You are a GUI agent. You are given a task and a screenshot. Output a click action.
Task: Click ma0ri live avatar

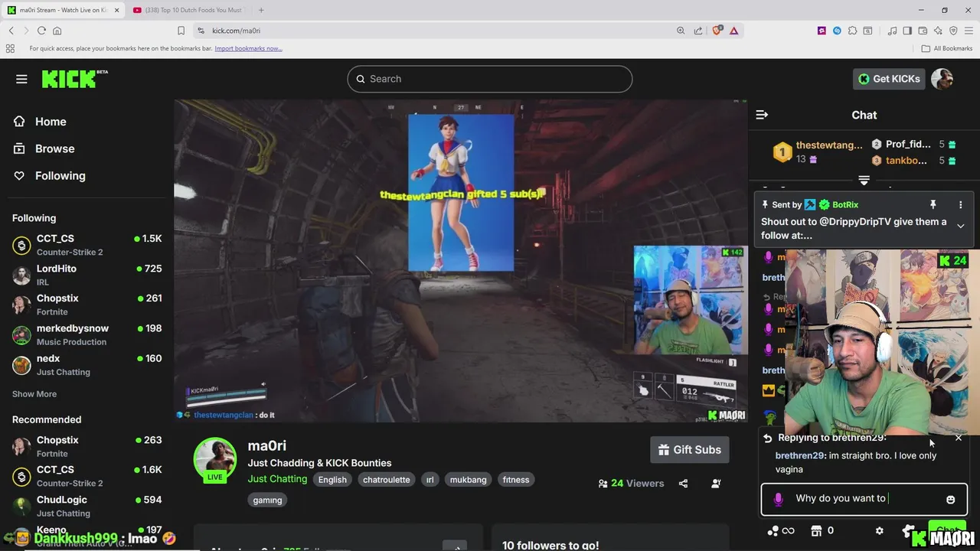[x=215, y=459]
